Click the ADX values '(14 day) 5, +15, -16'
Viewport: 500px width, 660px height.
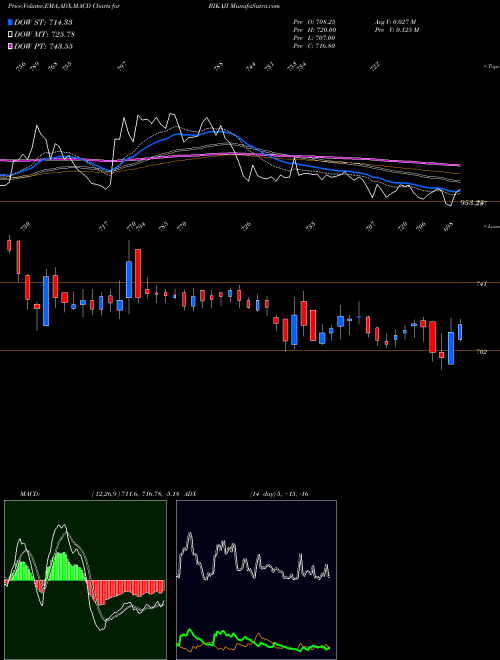pyautogui.click(x=279, y=494)
